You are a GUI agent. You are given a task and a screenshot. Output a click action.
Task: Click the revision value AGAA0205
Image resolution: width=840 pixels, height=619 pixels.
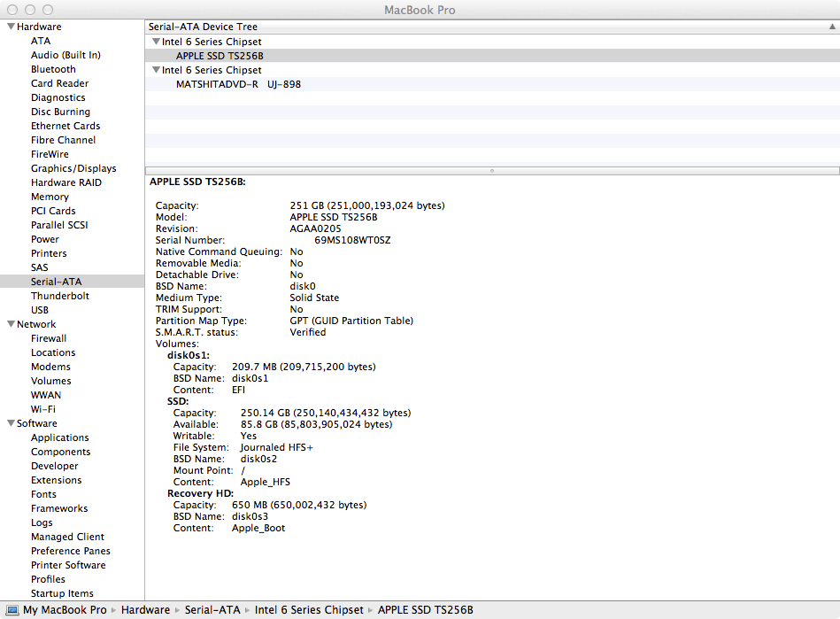pyautogui.click(x=315, y=228)
